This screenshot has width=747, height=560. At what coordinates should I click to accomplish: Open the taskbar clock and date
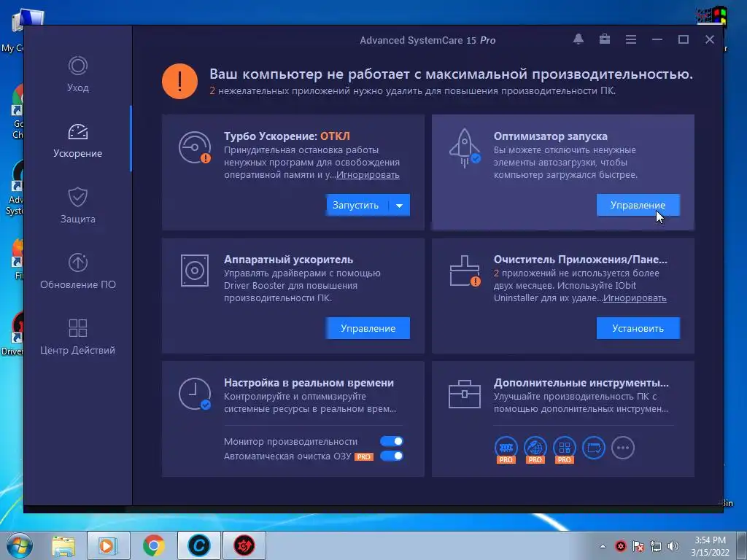point(711,546)
